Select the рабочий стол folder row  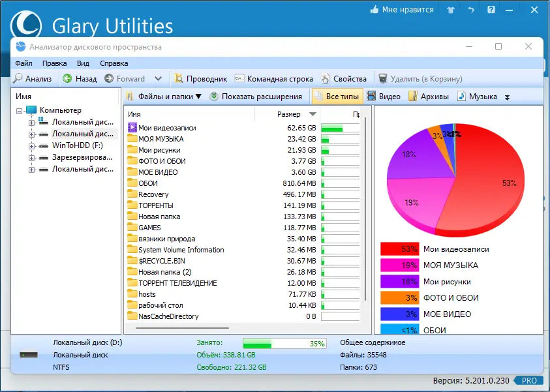(x=243, y=305)
